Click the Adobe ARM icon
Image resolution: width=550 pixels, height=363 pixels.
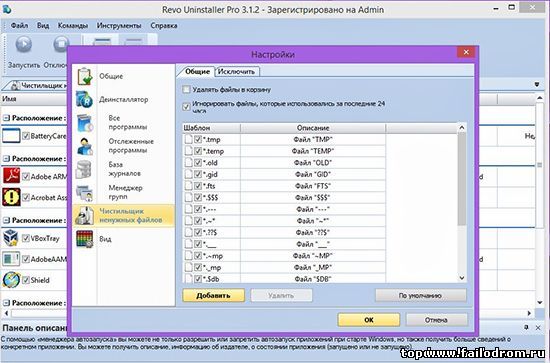pos(11,175)
